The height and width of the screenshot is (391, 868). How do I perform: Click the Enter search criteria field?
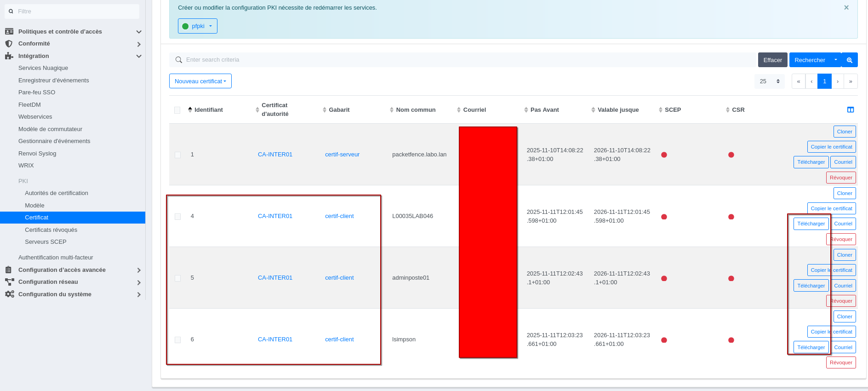[x=460, y=60]
